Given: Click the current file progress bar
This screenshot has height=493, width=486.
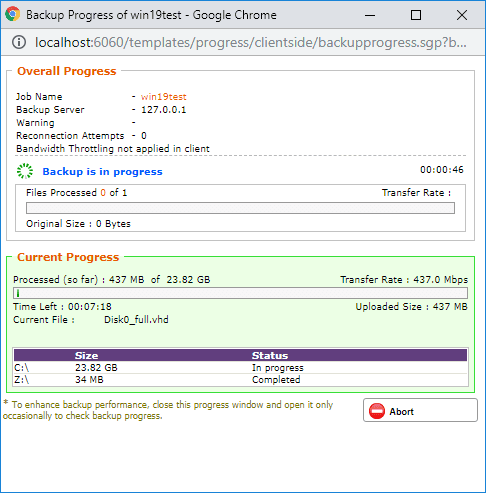Looking at the screenshot, I should point(240,293).
